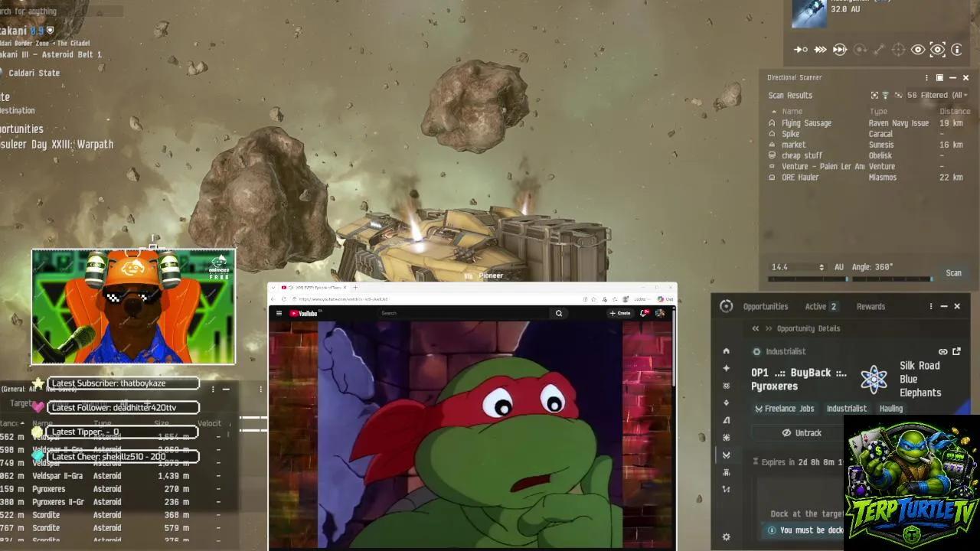Toggle the first scan-mode icon beside Scan Results
Screen dimensions: 980x551
[874, 96]
